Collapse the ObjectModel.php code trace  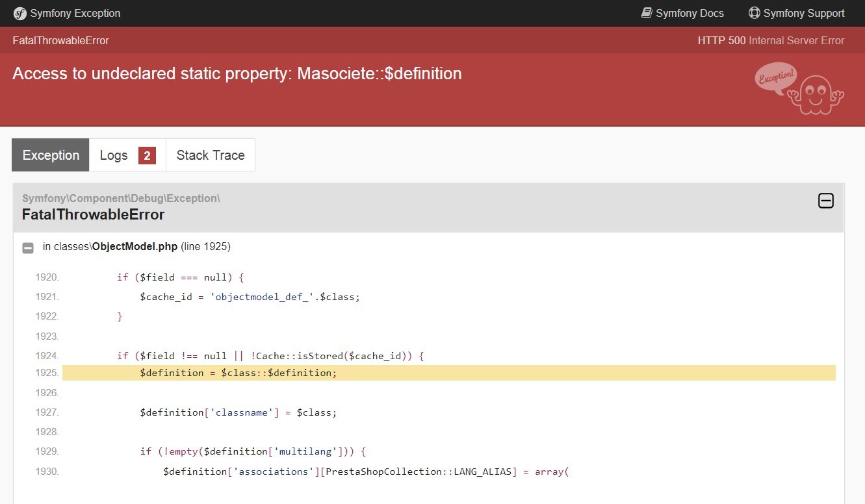[x=28, y=247]
